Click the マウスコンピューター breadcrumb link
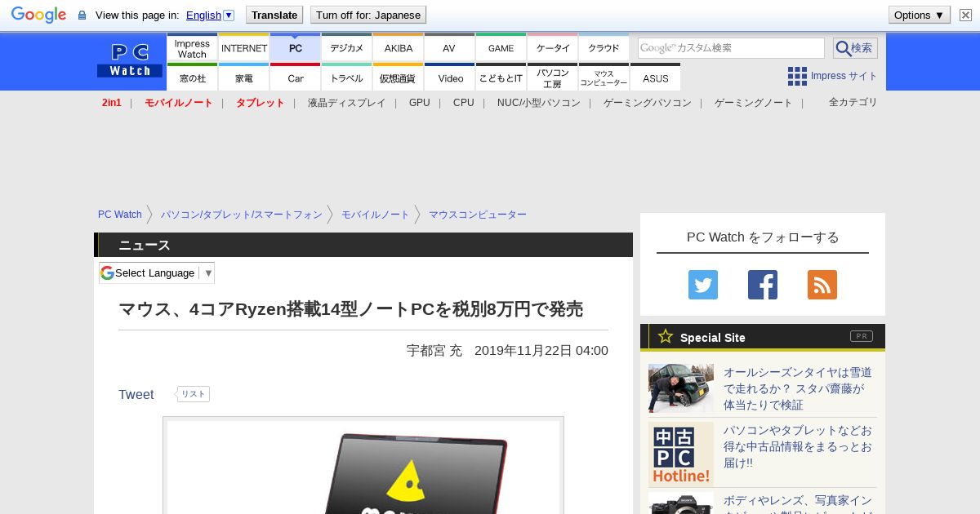This screenshot has width=980, height=514. coord(478,215)
